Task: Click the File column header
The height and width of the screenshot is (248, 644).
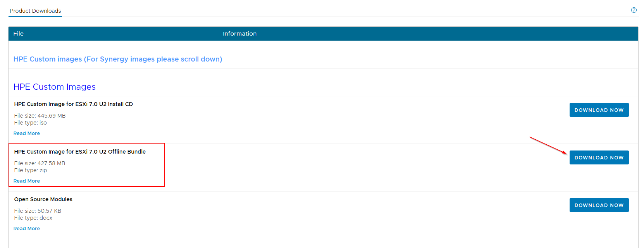Action: click(x=19, y=34)
